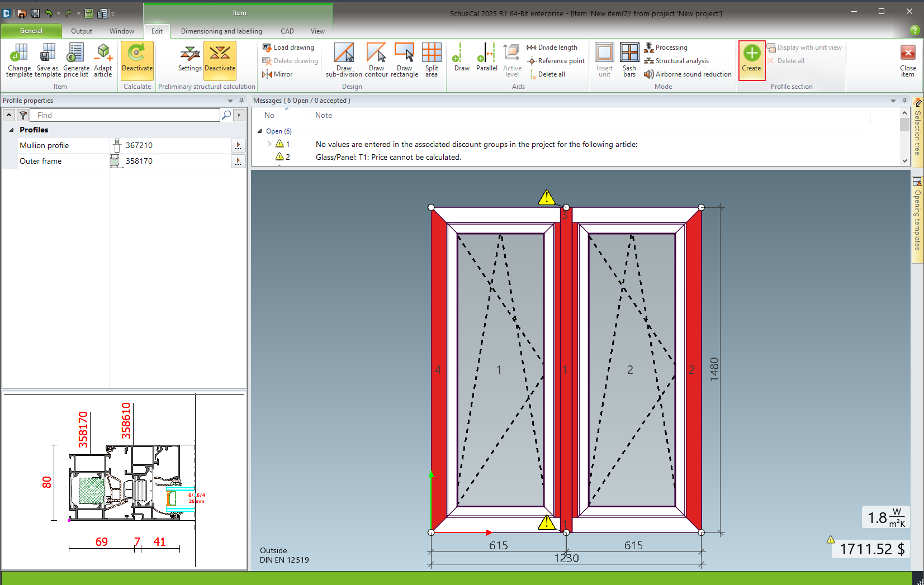
Task: Collapse the Open (6) messages group
Action: (x=259, y=131)
